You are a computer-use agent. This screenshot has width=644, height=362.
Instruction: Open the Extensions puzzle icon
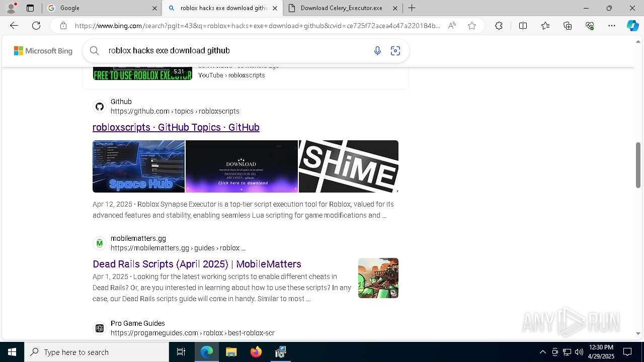pos(499,26)
